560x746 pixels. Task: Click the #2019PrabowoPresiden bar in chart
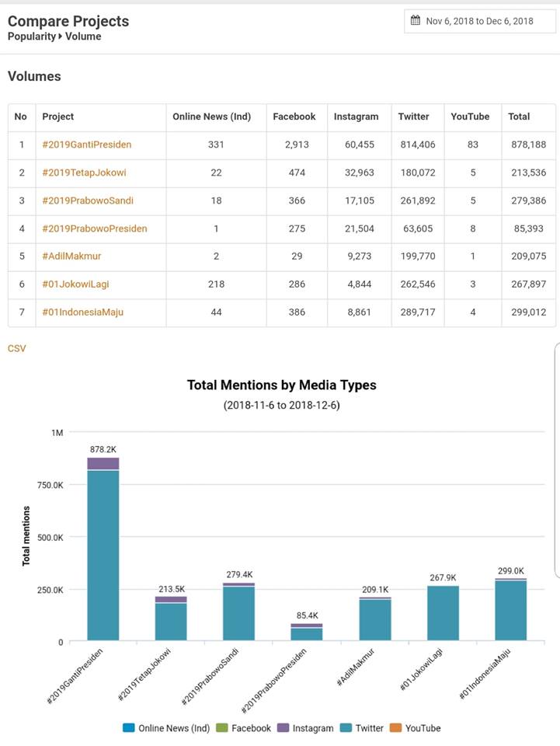(307, 632)
